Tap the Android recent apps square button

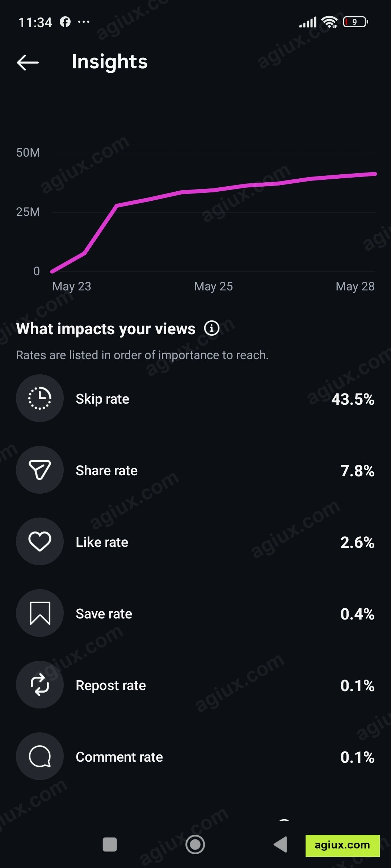pos(110,844)
